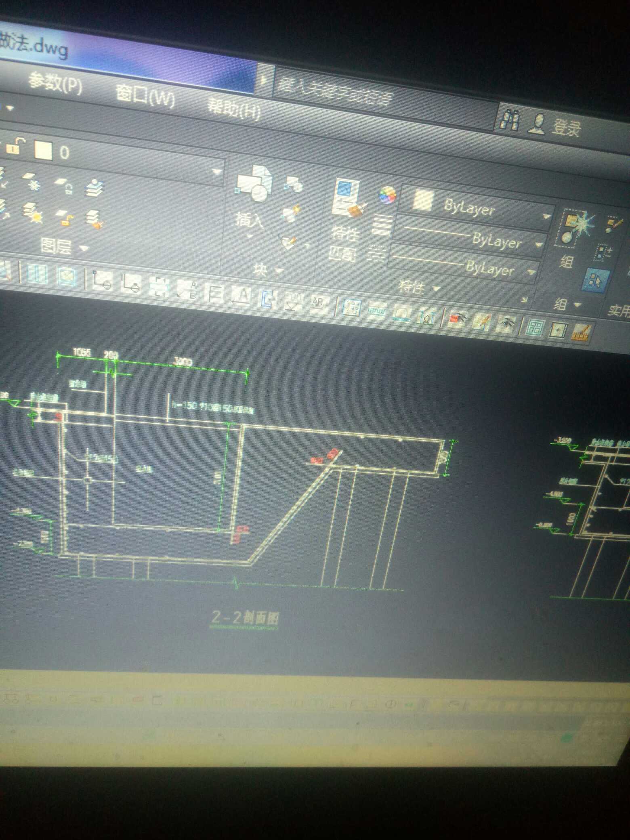Image resolution: width=630 pixels, height=840 pixels.
Task: Toggle the group selection on/off button
Action: pos(596,279)
